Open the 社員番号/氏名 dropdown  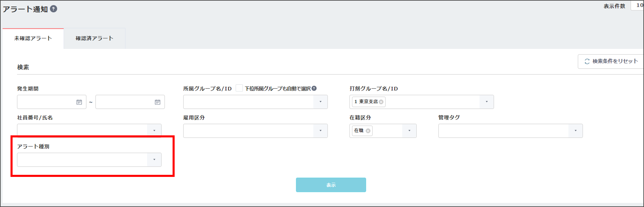pos(154,131)
